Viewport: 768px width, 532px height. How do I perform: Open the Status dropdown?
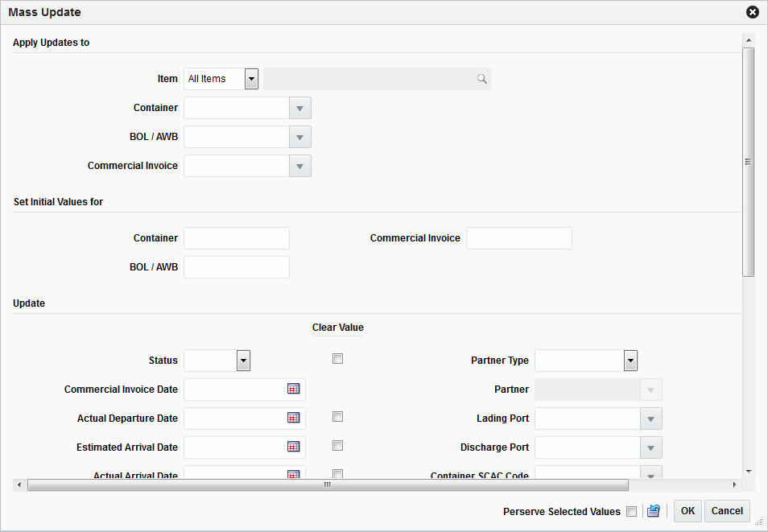pyautogui.click(x=243, y=361)
